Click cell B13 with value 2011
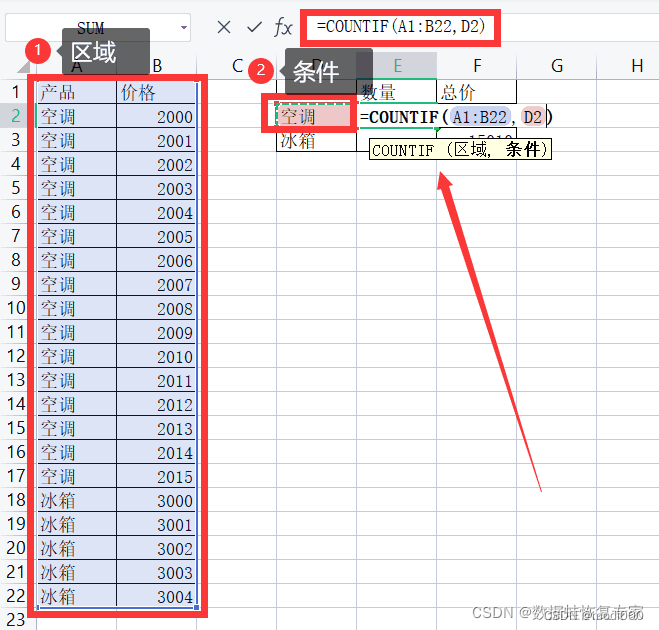 point(156,380)
